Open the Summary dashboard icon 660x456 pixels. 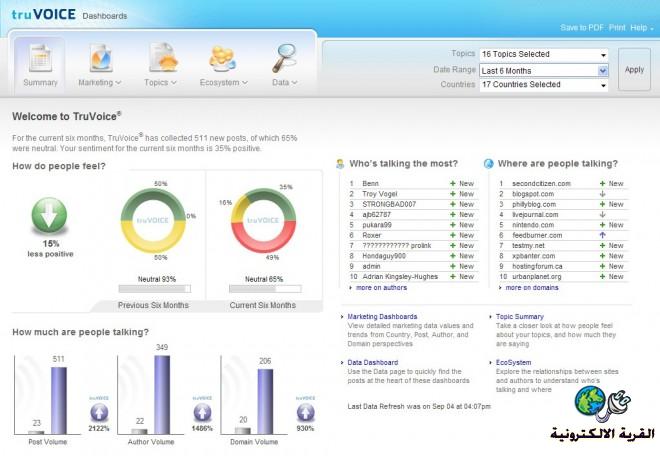[x=40, y=58]
